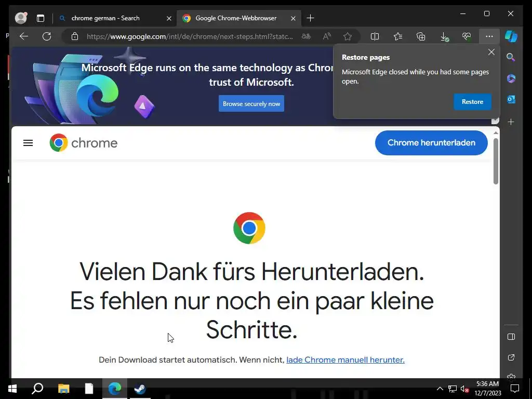Viewport: 532px width, 399px height.
Task: Open the tab actions menu icon
Action: [41, 18]
